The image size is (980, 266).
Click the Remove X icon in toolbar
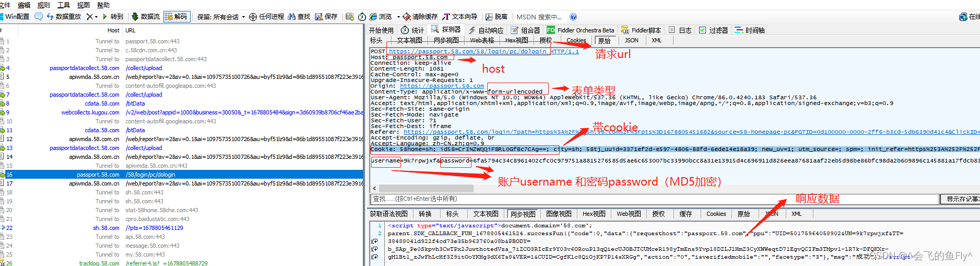[90, 17]
